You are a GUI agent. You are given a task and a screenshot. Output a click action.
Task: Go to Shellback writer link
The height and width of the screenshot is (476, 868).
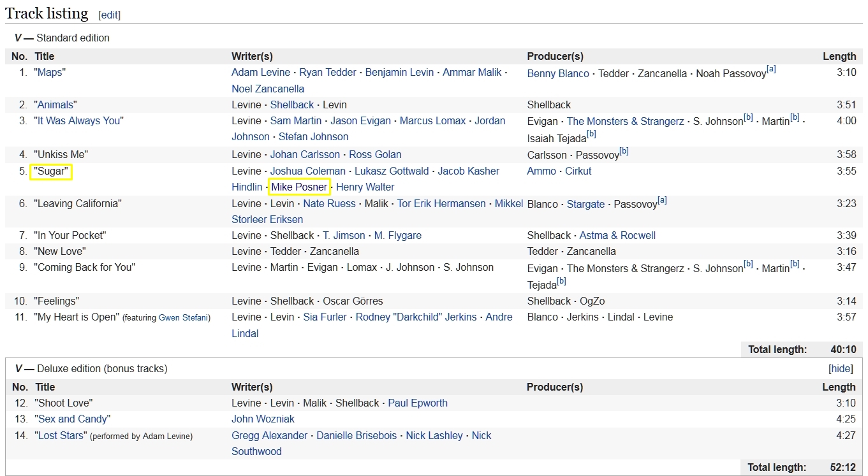[292, 105]
